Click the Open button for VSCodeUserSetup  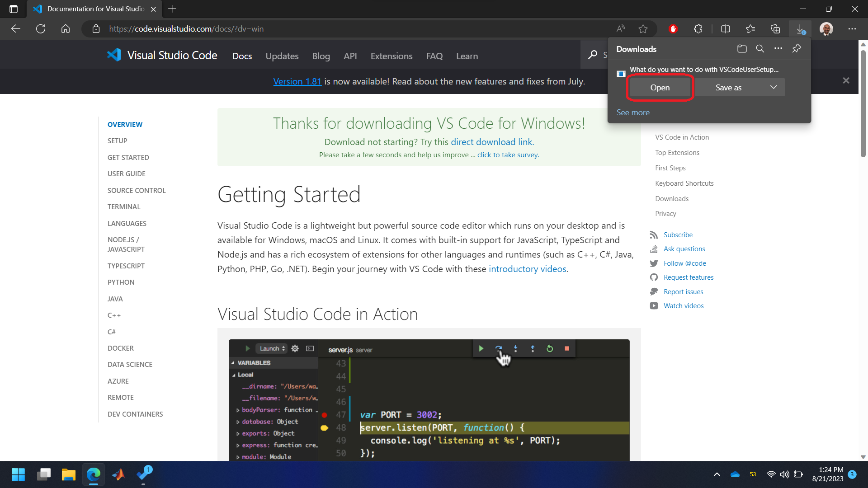click(660, 88)
